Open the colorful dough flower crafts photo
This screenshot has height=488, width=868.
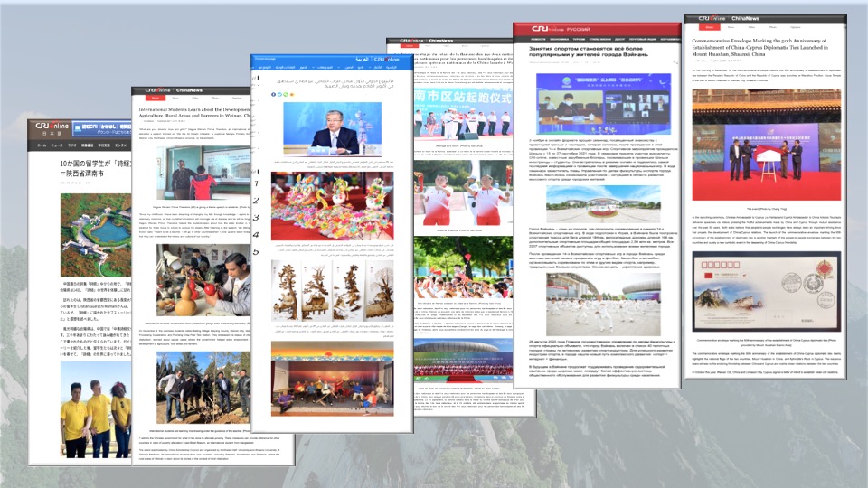[332, 205]
